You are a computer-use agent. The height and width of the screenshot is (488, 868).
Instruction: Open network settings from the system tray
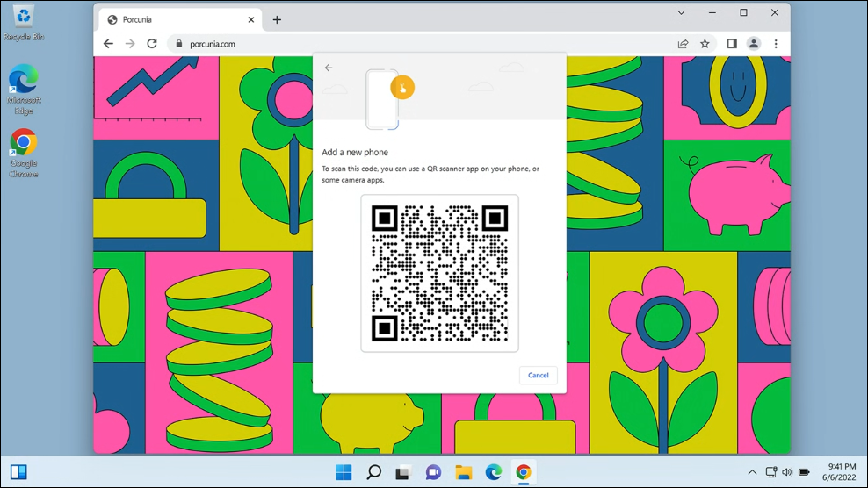coord(771,472)
